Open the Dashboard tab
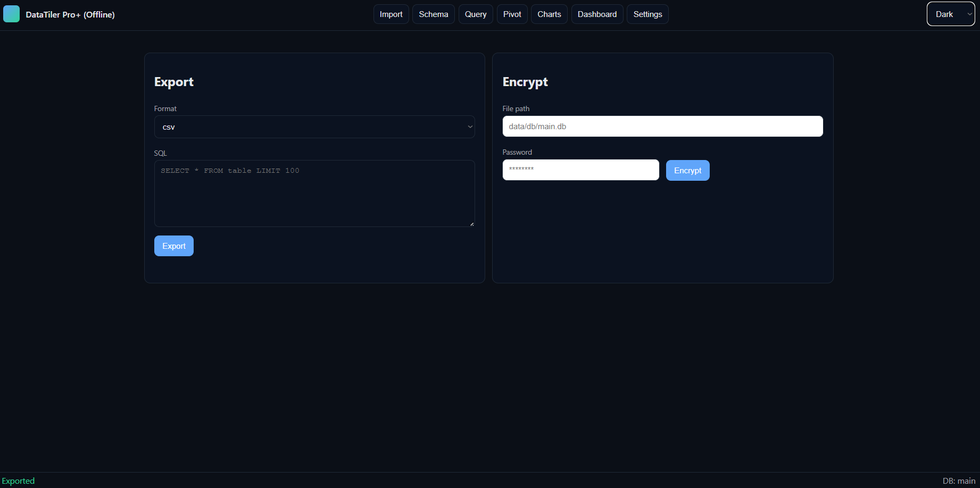The height and width of the screenshot is (488, 980). 597,14
